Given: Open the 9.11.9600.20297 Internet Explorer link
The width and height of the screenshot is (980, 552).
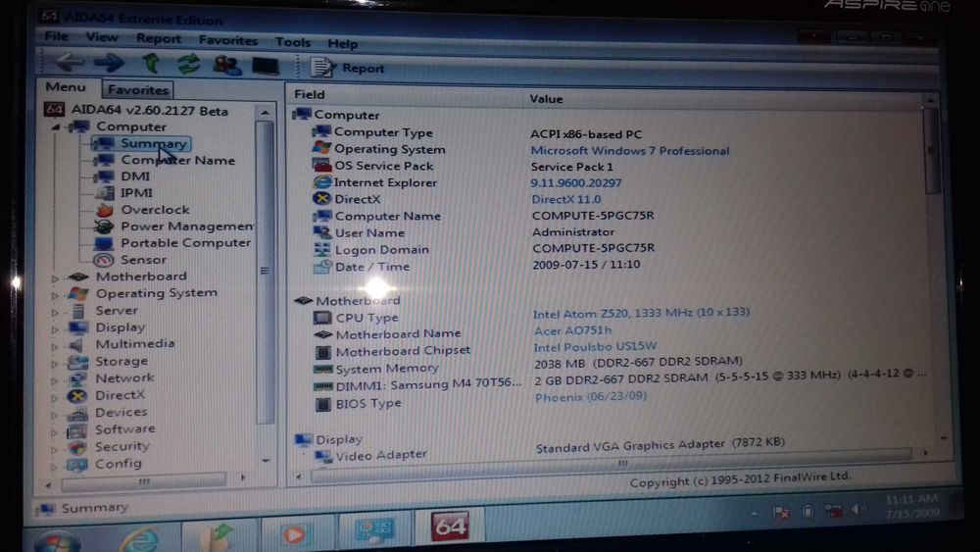Looking at the screenshot, I should coord(575,183).
